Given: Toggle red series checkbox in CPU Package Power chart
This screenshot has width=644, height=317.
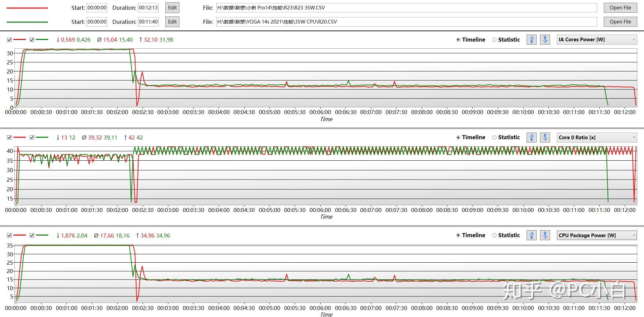Looking at the screenshot, I should point(9,235).
